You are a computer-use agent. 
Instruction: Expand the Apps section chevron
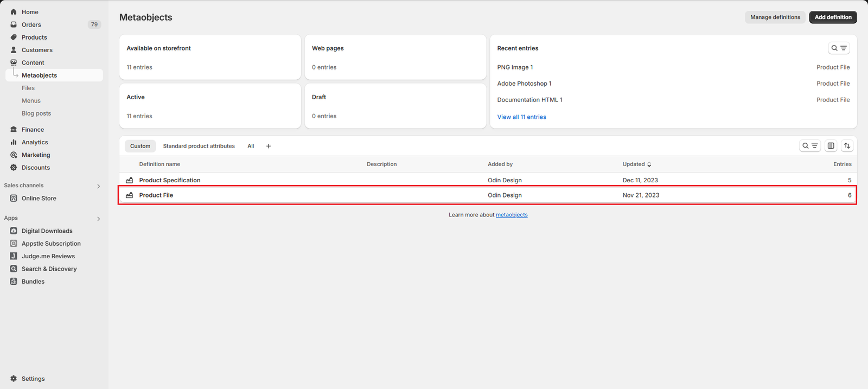point(98,219)
